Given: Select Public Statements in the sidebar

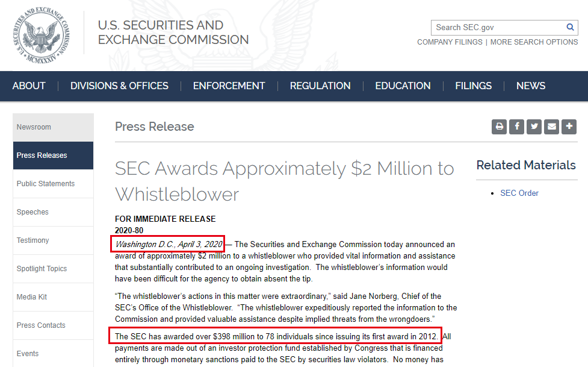Looking at the screenshot, I should (46, 184).
